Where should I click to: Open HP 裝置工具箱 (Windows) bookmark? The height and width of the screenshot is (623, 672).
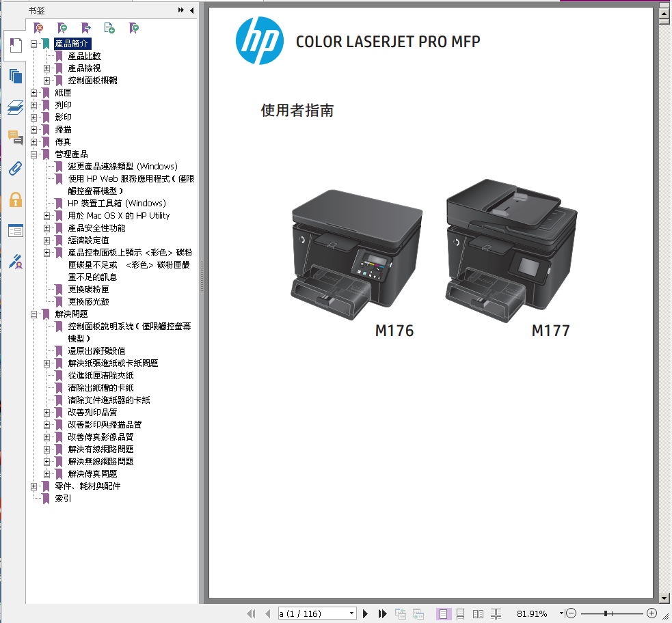tap(117, 204)
